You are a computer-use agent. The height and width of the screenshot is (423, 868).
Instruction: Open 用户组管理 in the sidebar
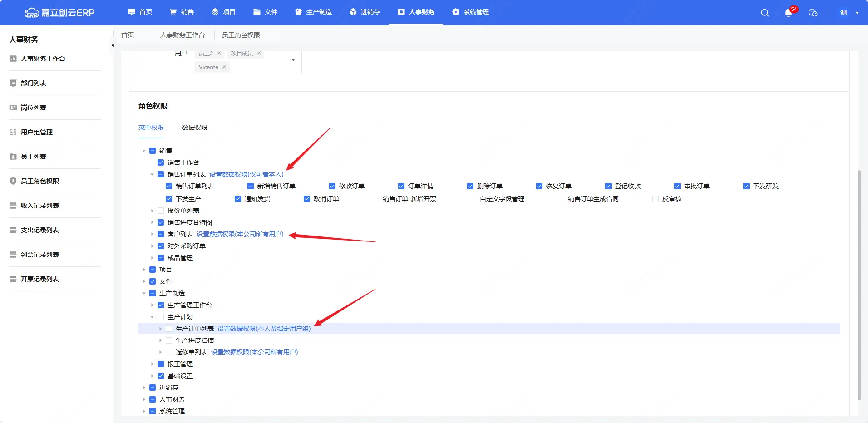(37, 132)
